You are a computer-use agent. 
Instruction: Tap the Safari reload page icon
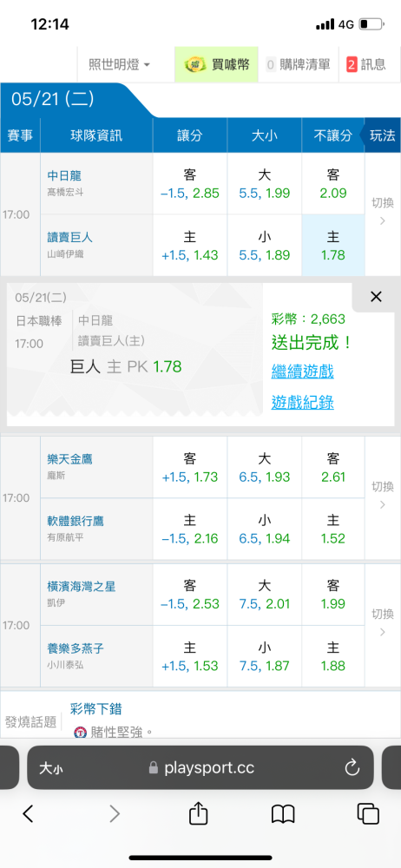pos(352,767)
